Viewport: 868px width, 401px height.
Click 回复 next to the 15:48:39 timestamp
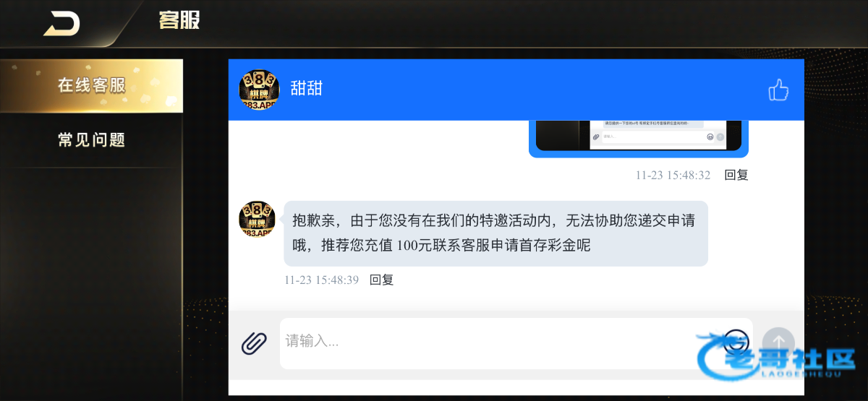point(381,280)
